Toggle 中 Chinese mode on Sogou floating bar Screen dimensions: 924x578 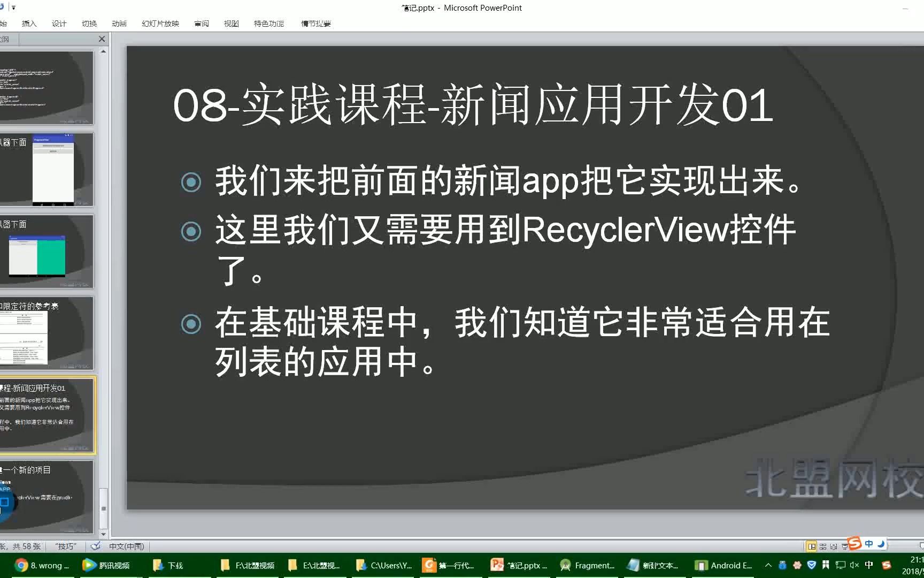click(869, 544)
